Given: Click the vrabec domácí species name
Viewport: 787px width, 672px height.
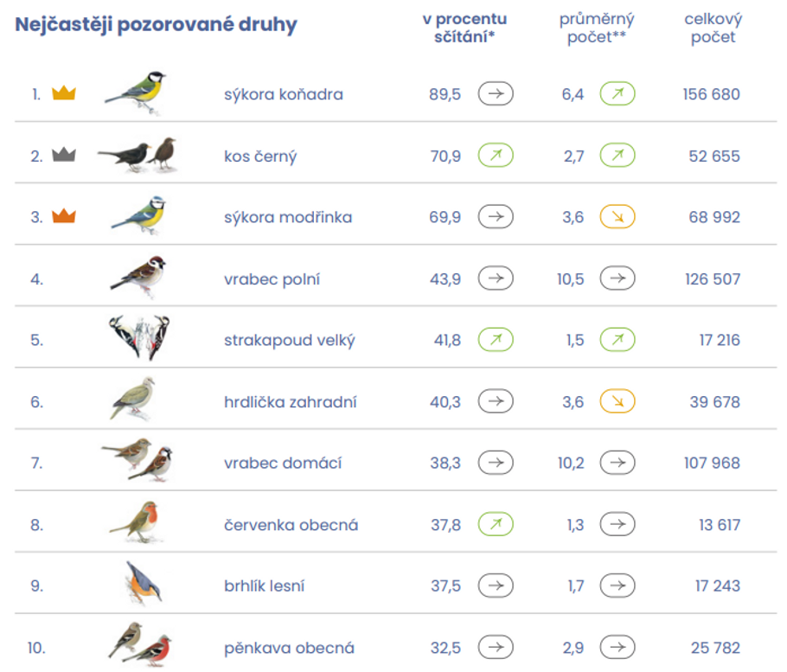Looking at the screenshot, I should (282, 463).
